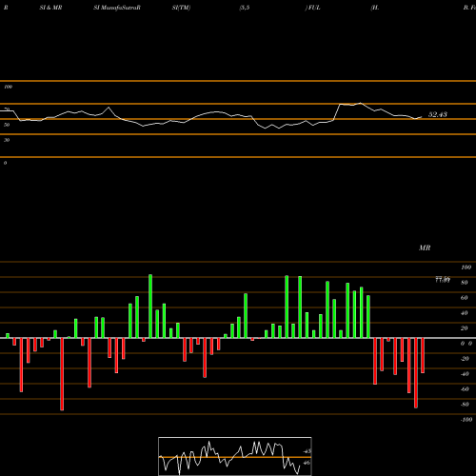Click the MR axis label 60

tap(465, 298)
